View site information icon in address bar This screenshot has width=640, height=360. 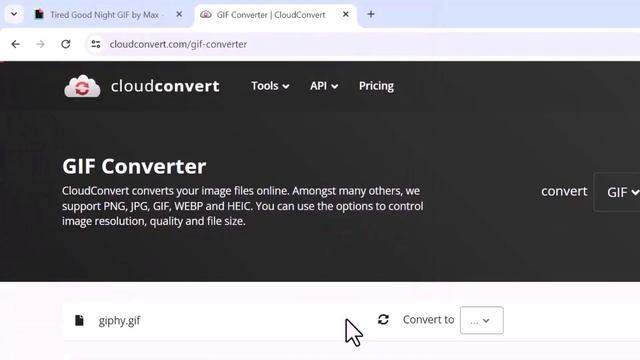(x=96, y=44)
